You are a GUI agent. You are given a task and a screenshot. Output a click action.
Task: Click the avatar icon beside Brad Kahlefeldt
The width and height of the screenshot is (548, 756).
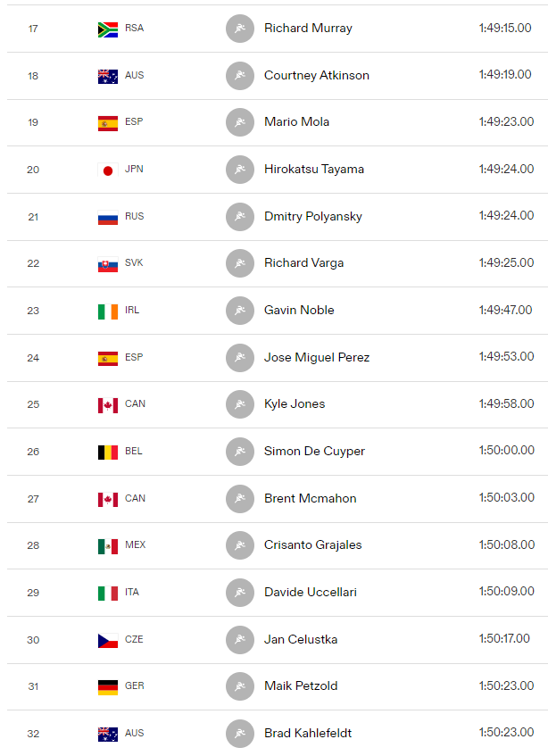pyautogui.click(x=239, y=734)
